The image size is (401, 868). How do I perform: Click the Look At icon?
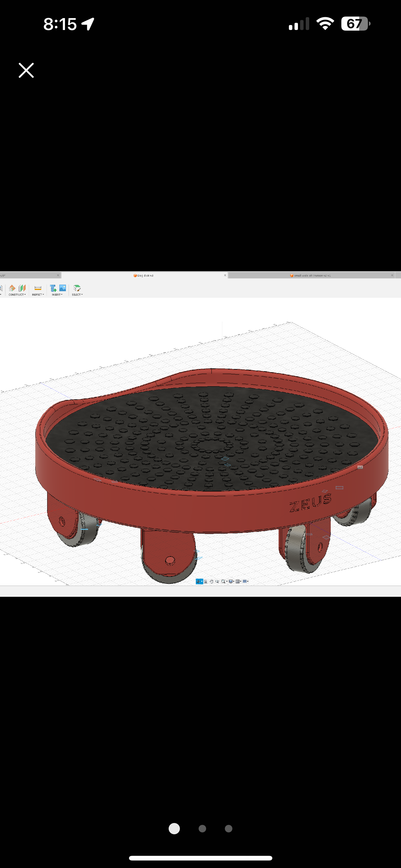click(x=205, y=581)
